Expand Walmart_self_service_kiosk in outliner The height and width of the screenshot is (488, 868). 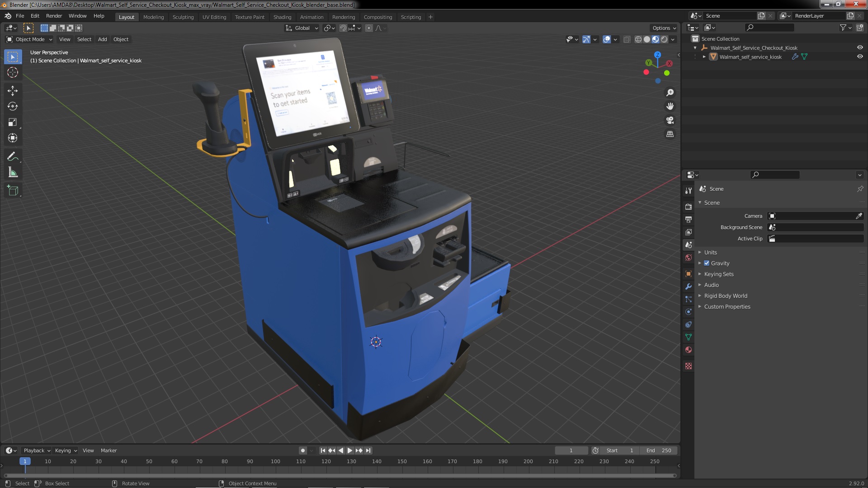pos(704,56)
